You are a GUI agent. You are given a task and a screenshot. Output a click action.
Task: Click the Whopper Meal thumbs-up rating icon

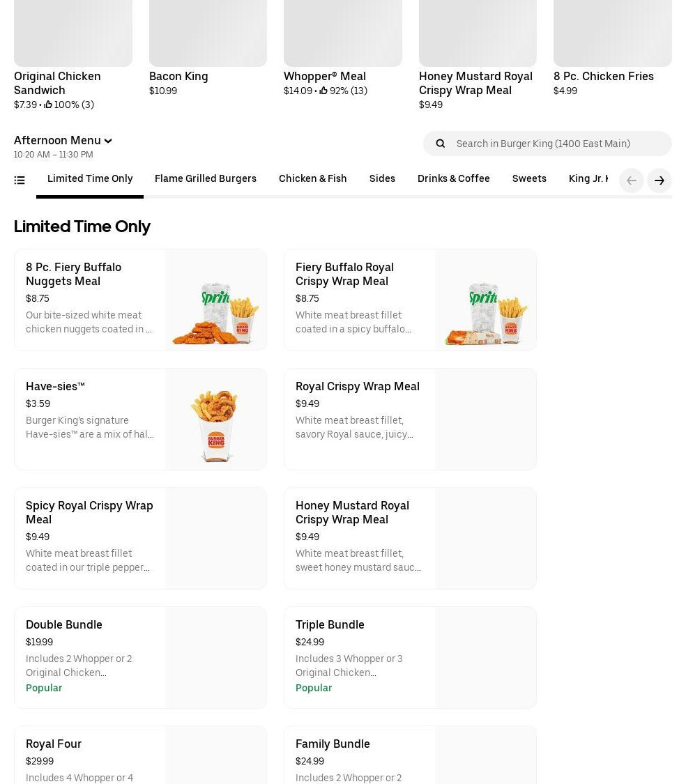click(323, 91)
